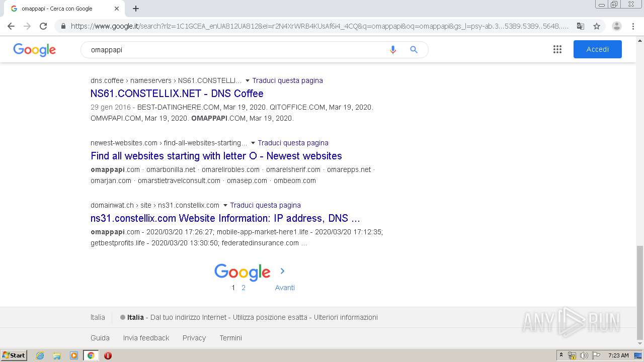Screen dimensions: 644x362
Task: Click the next-page chevron beside Google logo
Action: point(282,271)
